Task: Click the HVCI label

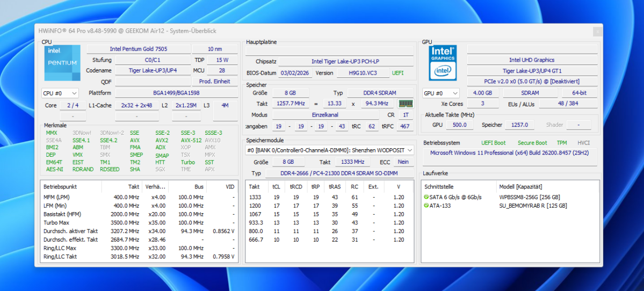Action: (584, 143)
